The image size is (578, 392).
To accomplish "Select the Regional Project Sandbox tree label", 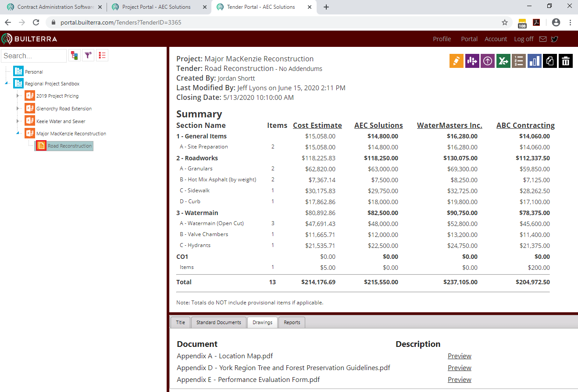I will click(52, 84).
